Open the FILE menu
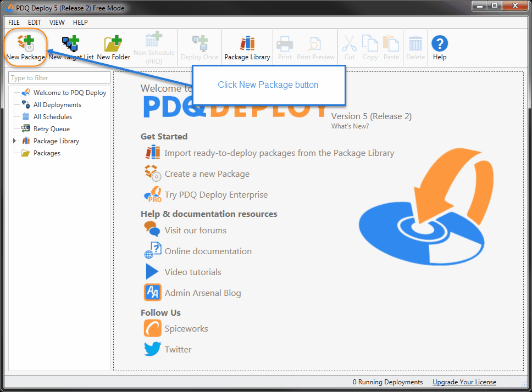 click(14, 23)
